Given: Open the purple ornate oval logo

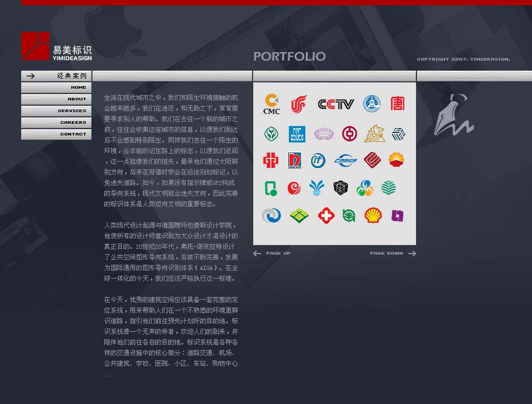Looking at the screenshot, I should pos(323,134).
